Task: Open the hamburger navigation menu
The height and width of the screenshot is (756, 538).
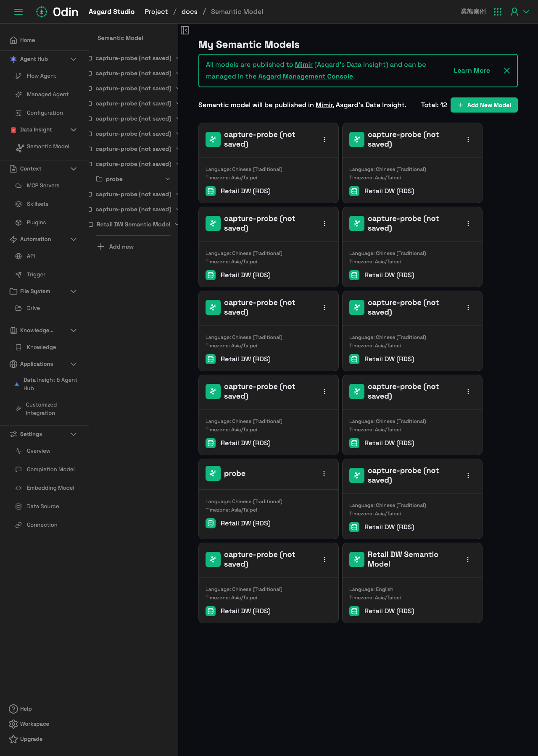Action: [x=18, y=12]
